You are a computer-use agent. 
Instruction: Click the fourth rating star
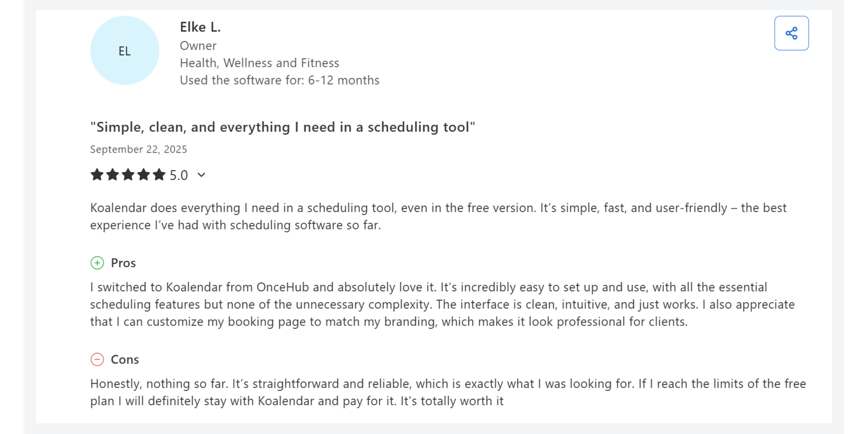click(x=144, y=174)
